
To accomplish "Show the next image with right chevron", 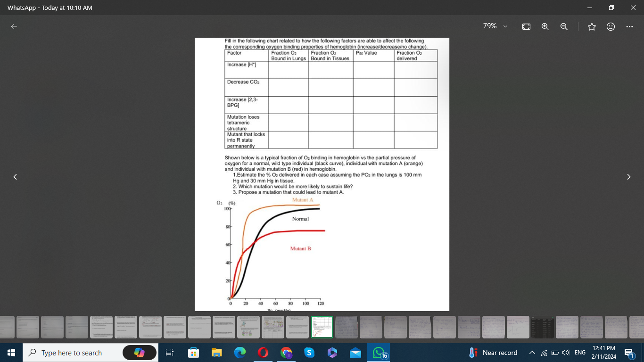I will coord(628,177).
